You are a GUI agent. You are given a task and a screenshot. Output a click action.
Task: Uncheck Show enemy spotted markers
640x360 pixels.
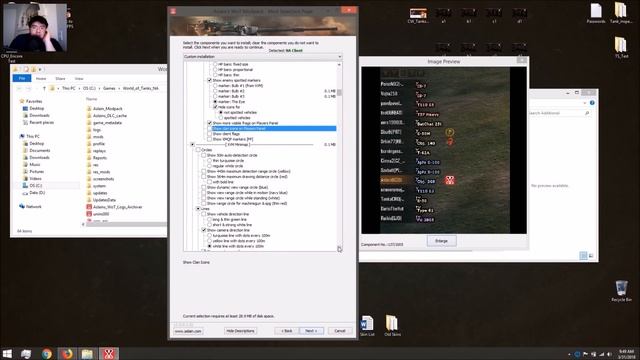(x=210, y=80)
